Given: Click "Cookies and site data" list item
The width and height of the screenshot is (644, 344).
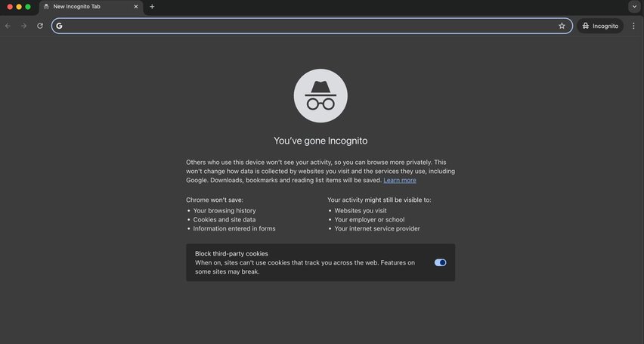Looking at the screenshot, I should [224, 219].
